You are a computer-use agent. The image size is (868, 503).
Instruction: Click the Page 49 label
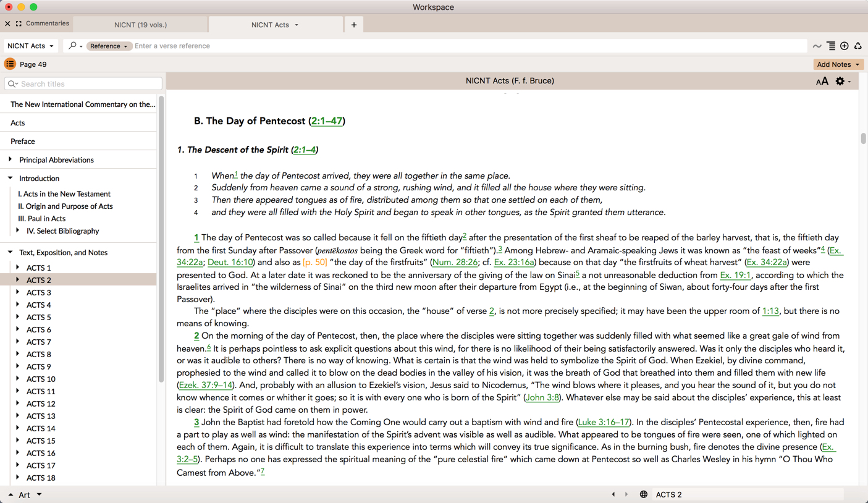click(33, 64)
